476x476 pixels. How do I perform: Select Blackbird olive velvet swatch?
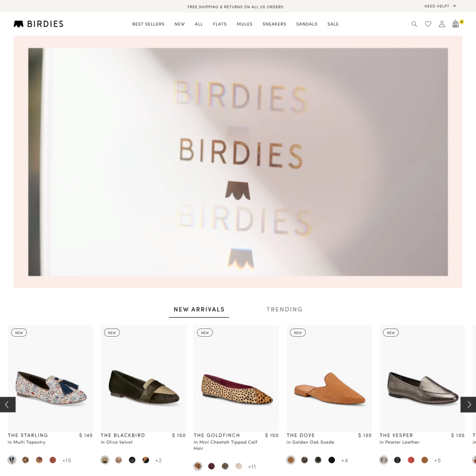(x=105, y=460)
